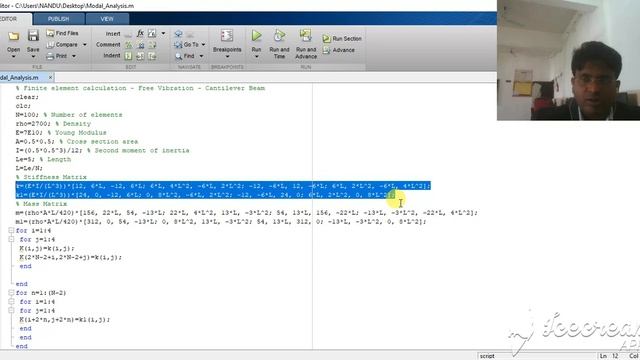Viewport: 640px width, 360px height.
Task: Click the 'rho=2700; % Density' line
Action: point(53,124)
